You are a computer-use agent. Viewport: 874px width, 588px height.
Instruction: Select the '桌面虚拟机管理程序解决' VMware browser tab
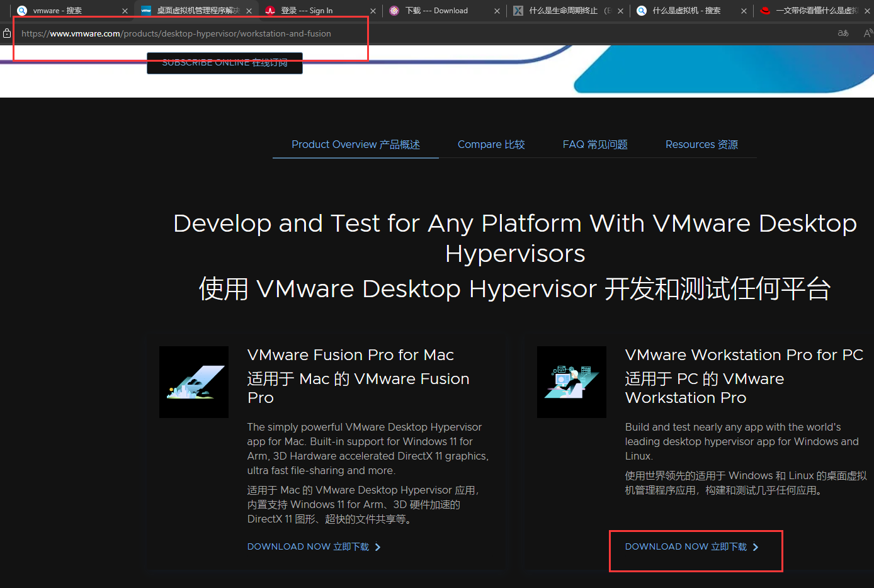(x=195, y=11)
